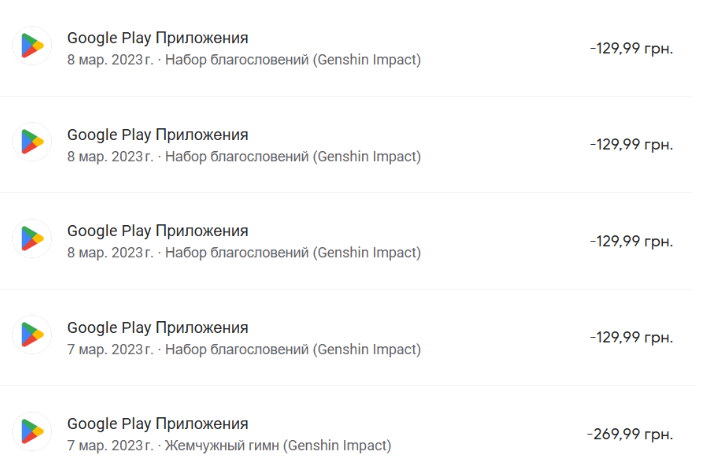708x474 pixels.
Task: Click −129,99 грн. amount of 7 мар. transaction
Action: [x=631, y=337]
